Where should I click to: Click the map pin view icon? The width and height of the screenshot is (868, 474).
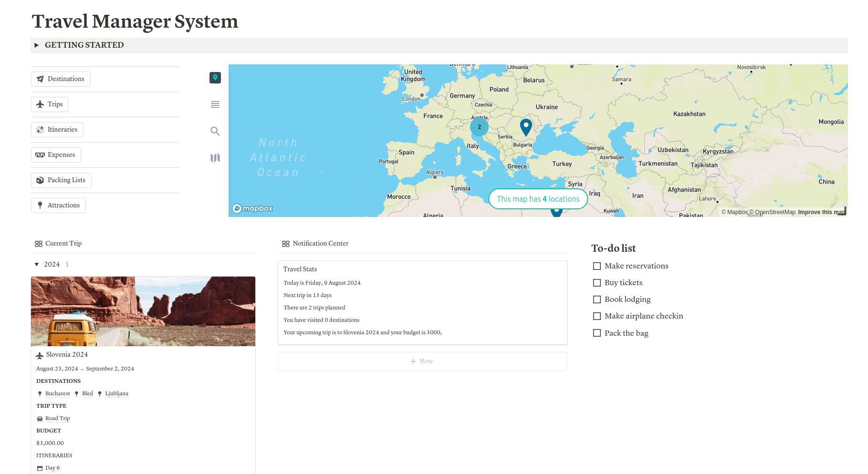[215, 78]
